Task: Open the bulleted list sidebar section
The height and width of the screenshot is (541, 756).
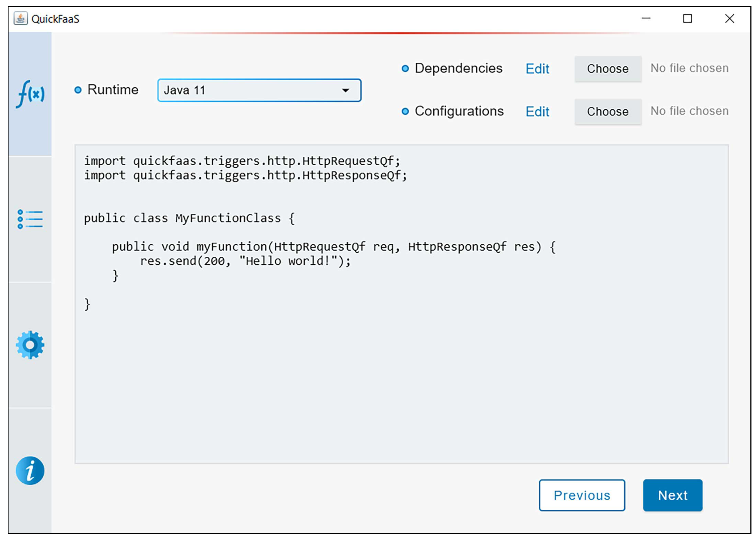Action: [30, 219]
